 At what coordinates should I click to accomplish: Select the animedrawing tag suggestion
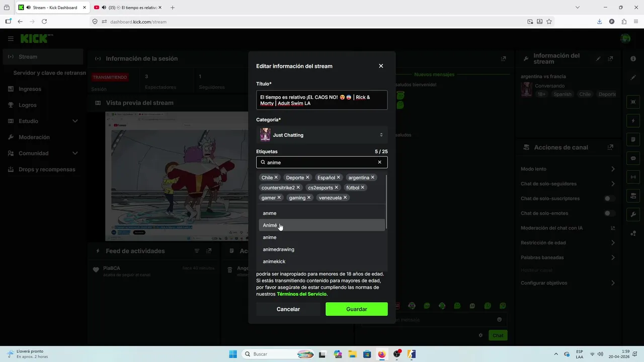(x=322, y=249)
